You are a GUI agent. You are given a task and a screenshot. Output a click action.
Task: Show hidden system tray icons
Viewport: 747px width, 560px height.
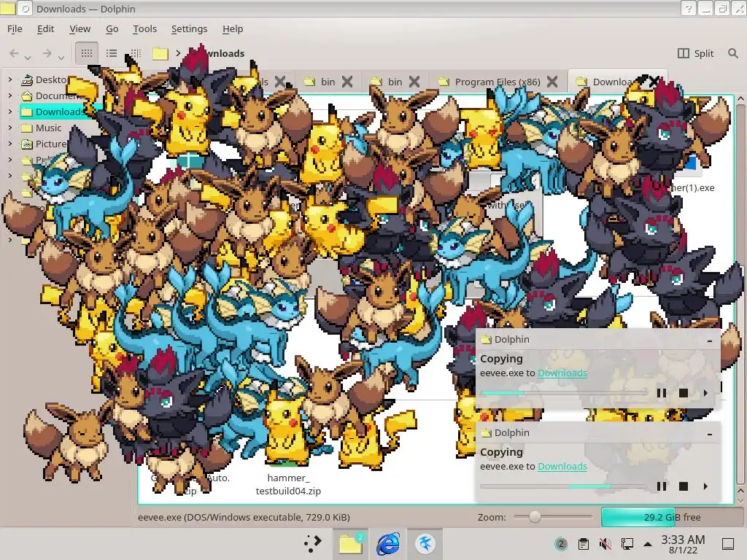[x=648, y=543]
